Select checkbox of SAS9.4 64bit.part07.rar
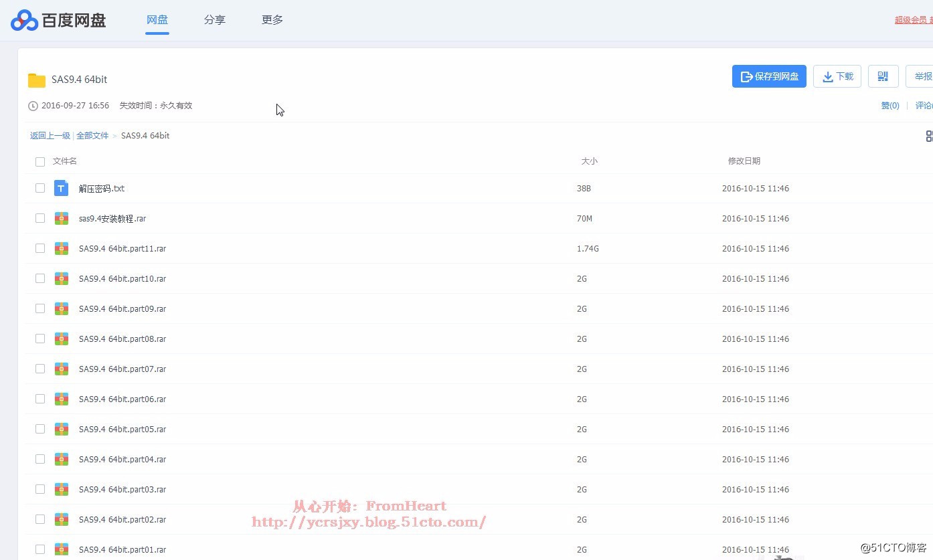Image resolution: width=933 pixels, height=560 pixels. (x=40, y=369)
